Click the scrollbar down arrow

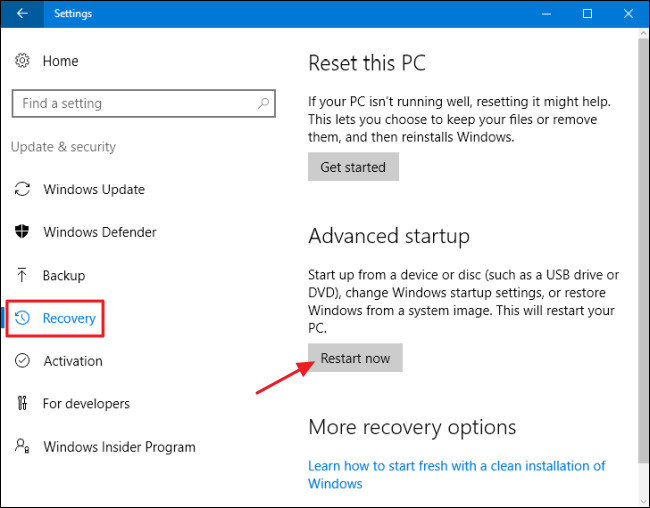pos(643,500)
